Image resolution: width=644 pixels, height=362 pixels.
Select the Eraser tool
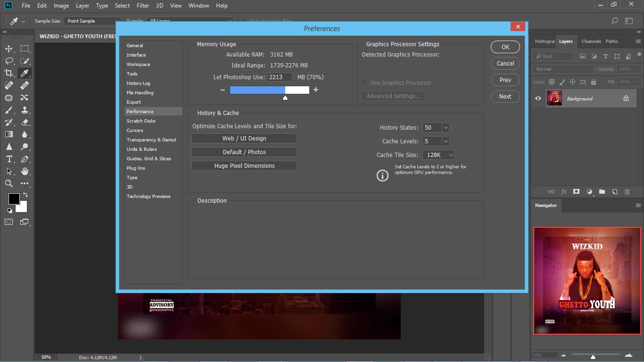click(x=25, y=122)
